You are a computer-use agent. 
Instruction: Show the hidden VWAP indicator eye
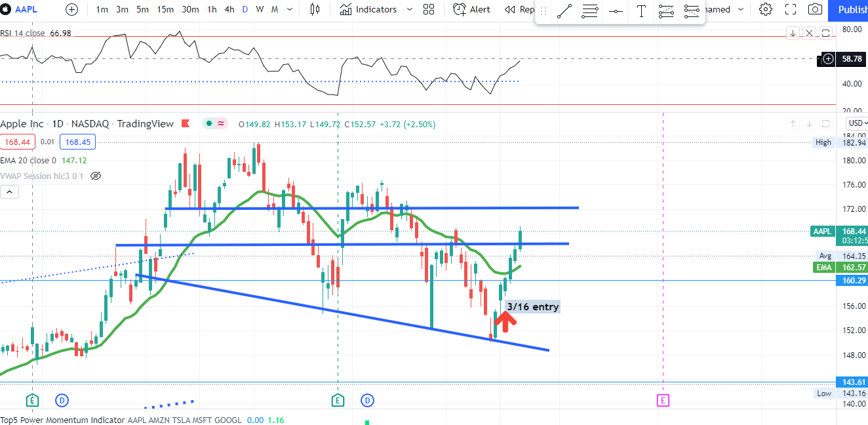[x=96, y=176]
